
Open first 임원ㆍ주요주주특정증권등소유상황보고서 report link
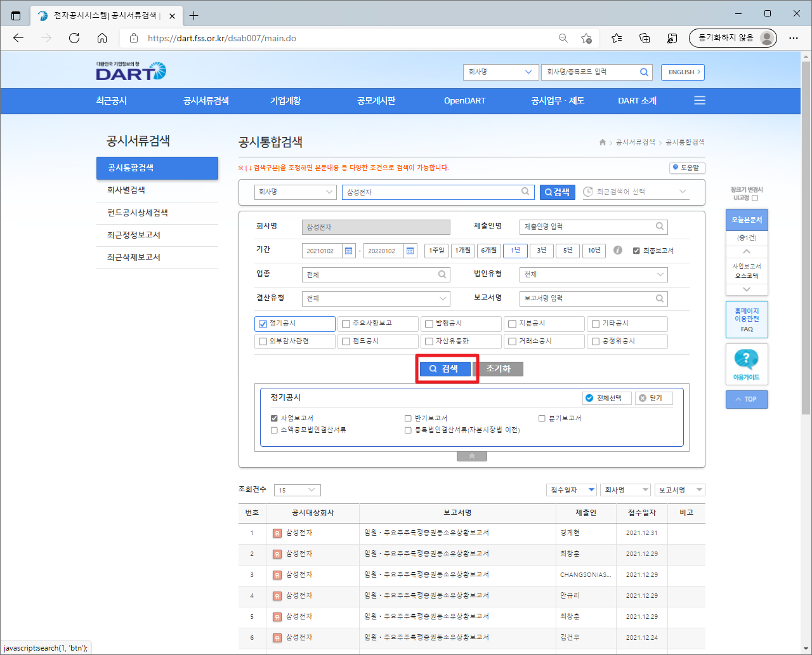click(x=427, y=533)
